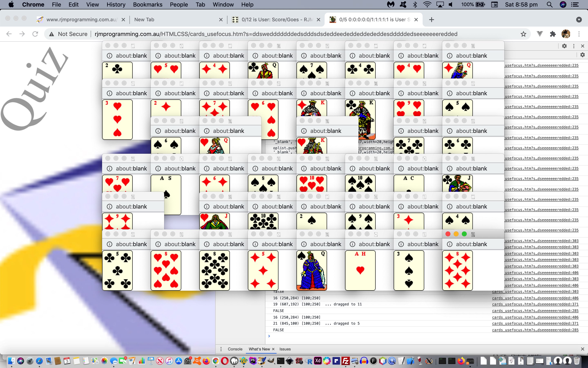Image resolution: width=588 pixels, height=368 pixels.
Task: Bookmark this page with the star icon
Action: 523,34
